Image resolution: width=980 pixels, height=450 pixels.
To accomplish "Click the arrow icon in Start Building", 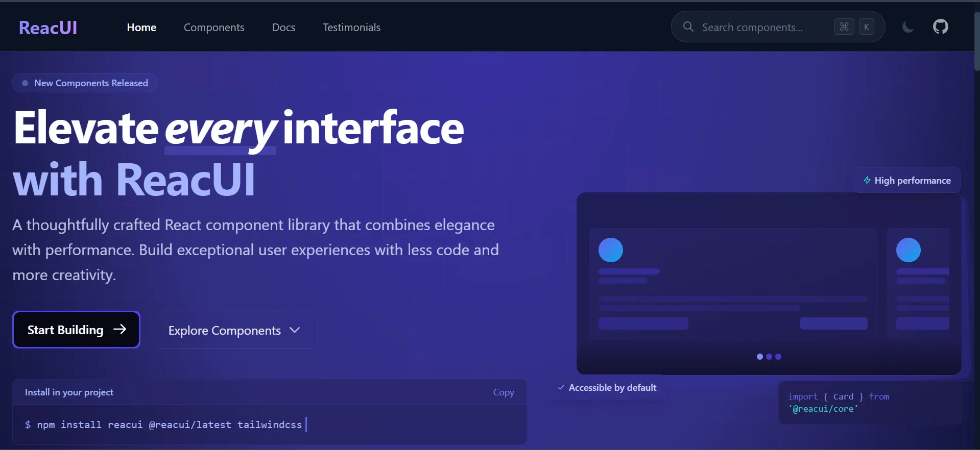I will click(x=119, y=330).
